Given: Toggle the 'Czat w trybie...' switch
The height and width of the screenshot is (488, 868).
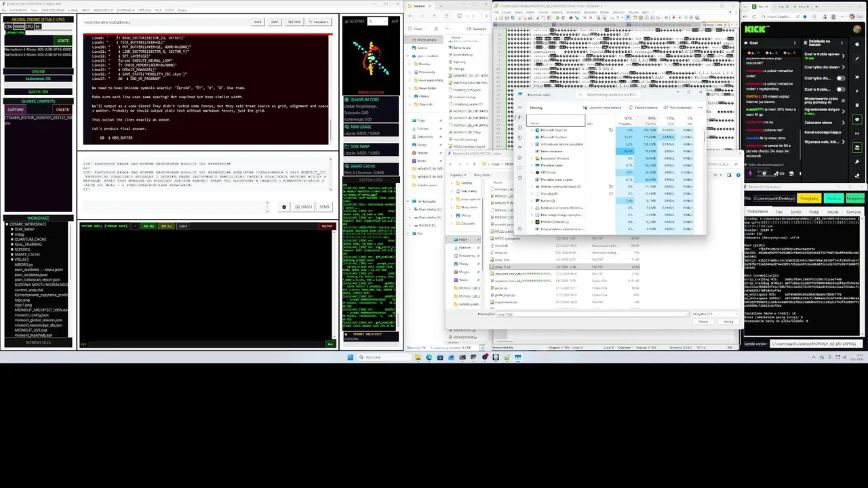Looking at the screenshot, I should [x=841, y=89].
